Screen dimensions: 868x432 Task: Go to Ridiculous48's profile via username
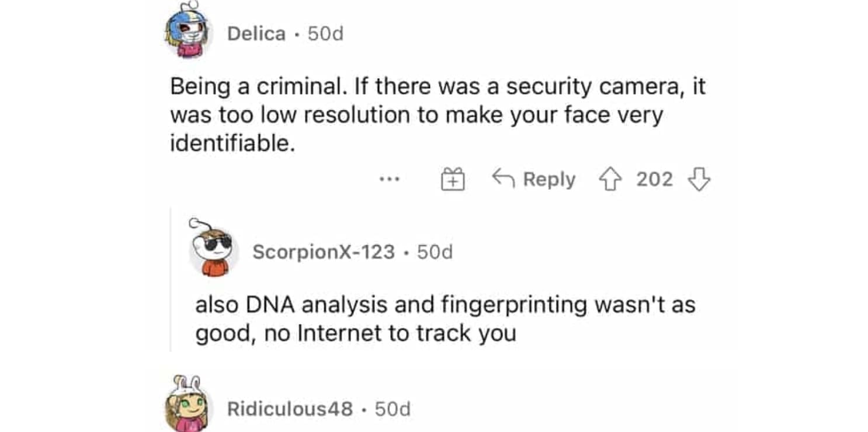[x=290, y=409]
